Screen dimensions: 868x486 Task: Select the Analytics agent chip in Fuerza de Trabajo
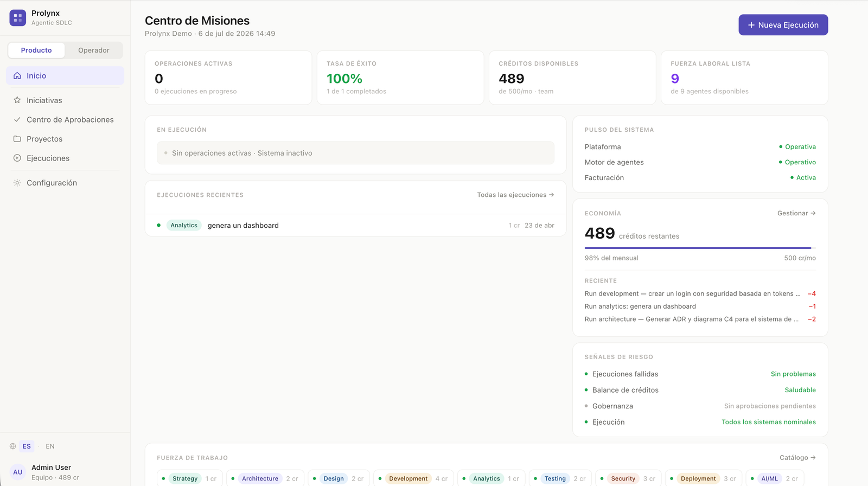pyautogui.click(x=491, y=478)
